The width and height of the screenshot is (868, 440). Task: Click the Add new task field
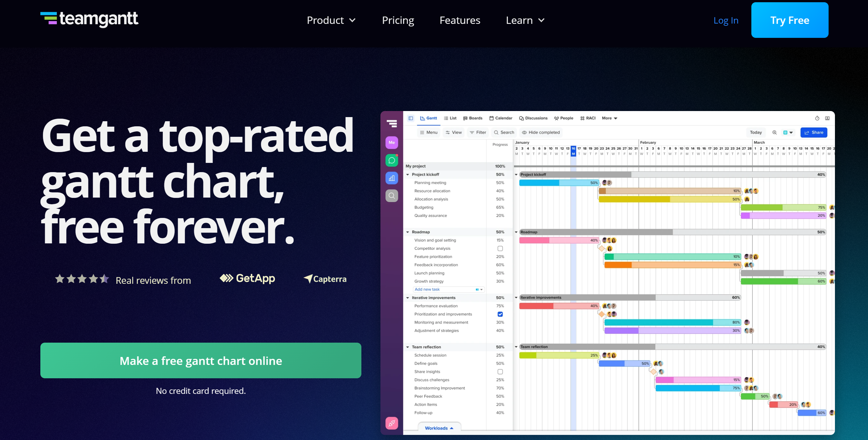tap(448, 289)
